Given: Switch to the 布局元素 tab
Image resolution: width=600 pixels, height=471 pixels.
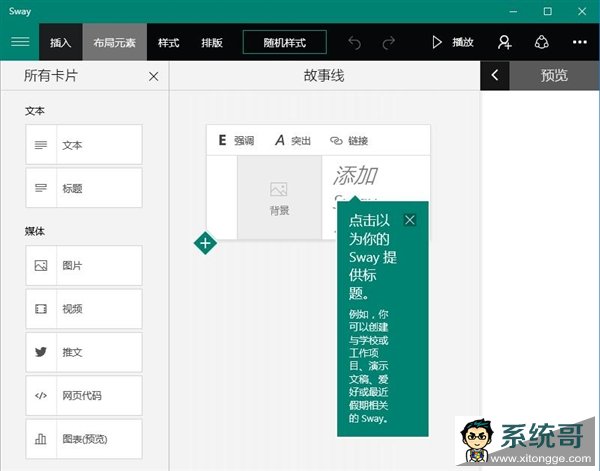Looking at the screenshot, I should point(114,42).
